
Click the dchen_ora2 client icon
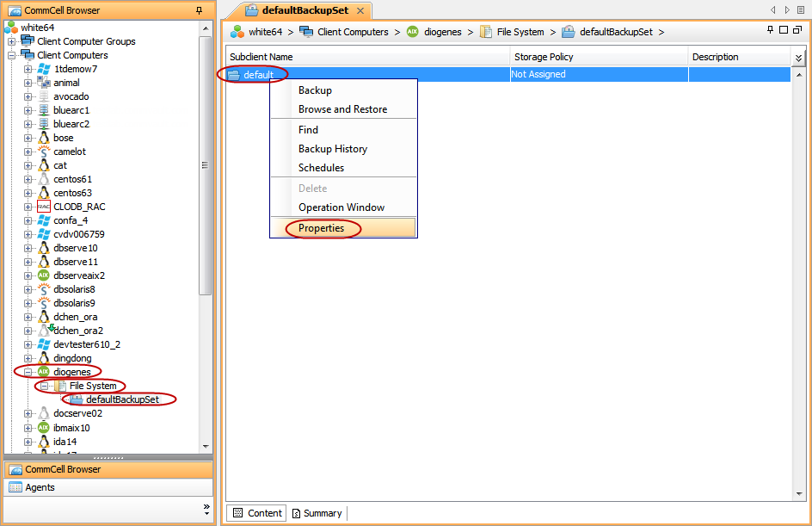pos(45,330)
